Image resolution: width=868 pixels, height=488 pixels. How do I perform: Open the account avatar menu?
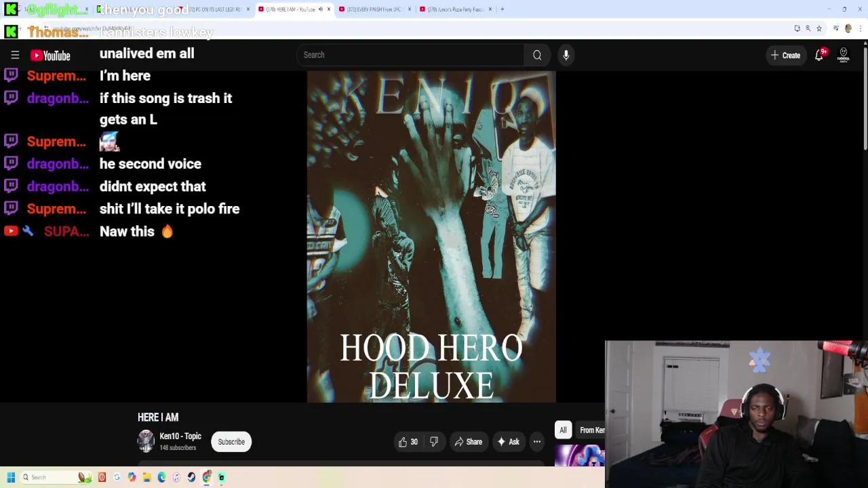point(844,55)
